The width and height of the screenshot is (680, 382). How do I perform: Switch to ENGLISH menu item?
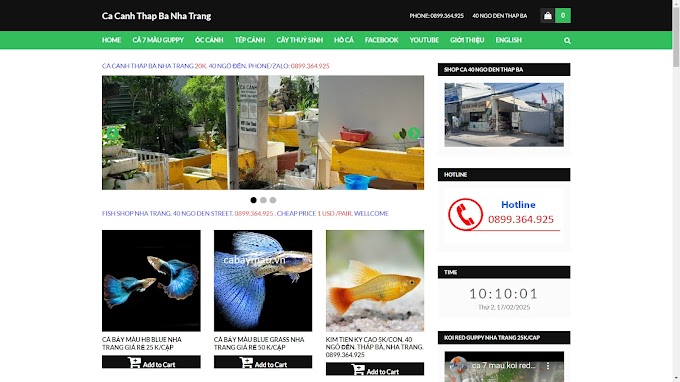[x=509, y=40]
